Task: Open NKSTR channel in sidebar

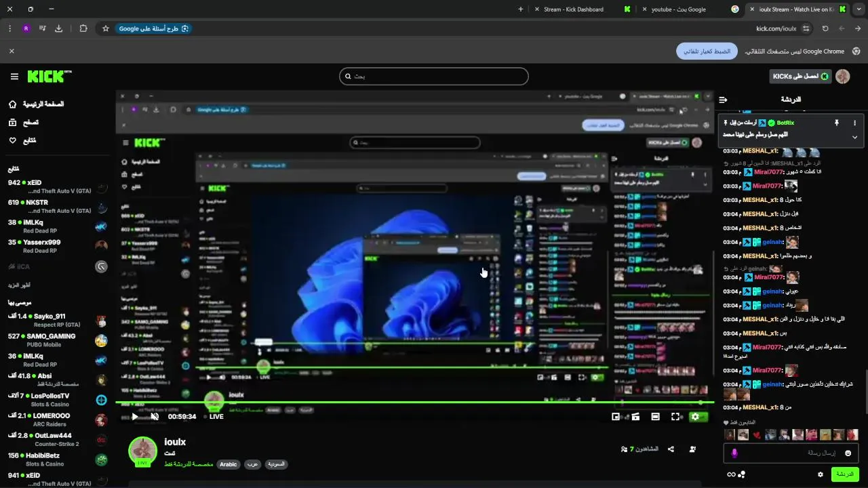Action: pyautogui.click(x=58, y=206)
